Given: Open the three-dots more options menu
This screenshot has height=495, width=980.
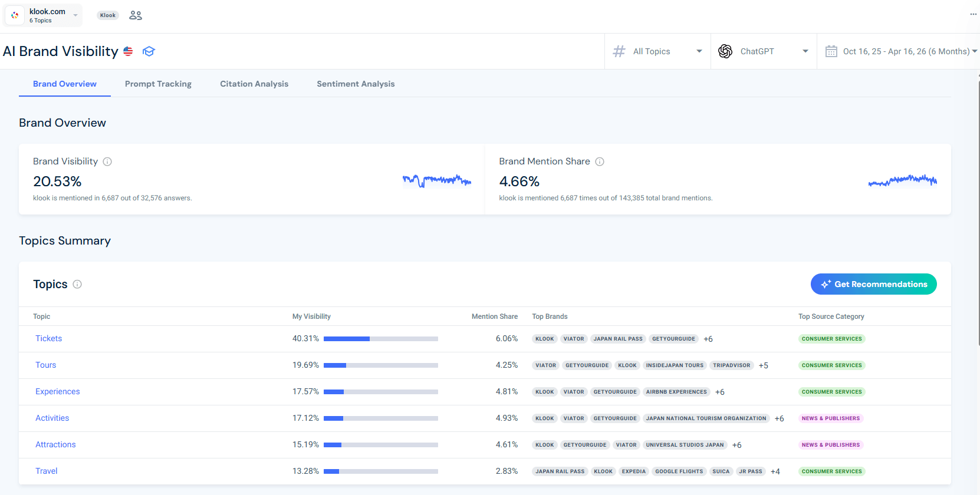Looking at the screenshot, I should [973, 14].
